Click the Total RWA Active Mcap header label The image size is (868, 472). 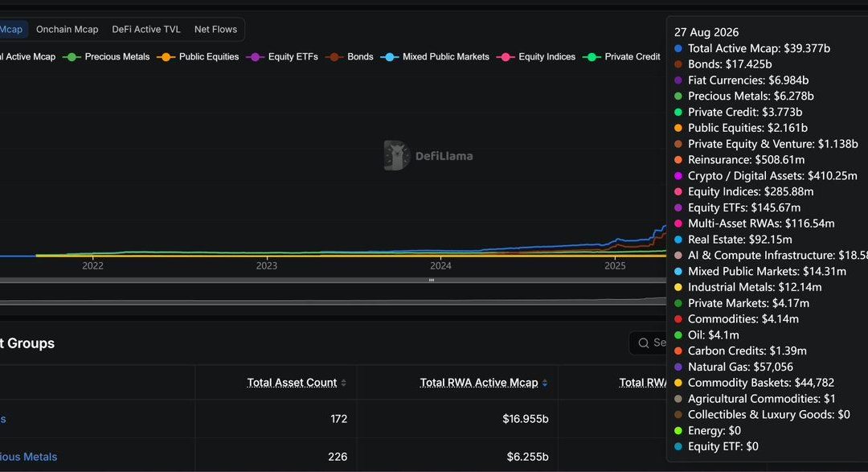[x=479, y=383]
